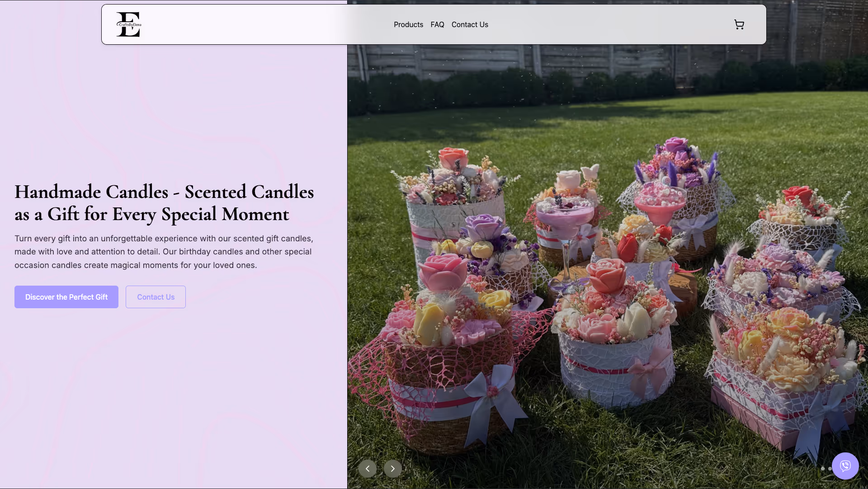Click the Handmade Candles heading text
Image resolution: width=868 pixels, height=489 pixels.
tap(164, 203)
